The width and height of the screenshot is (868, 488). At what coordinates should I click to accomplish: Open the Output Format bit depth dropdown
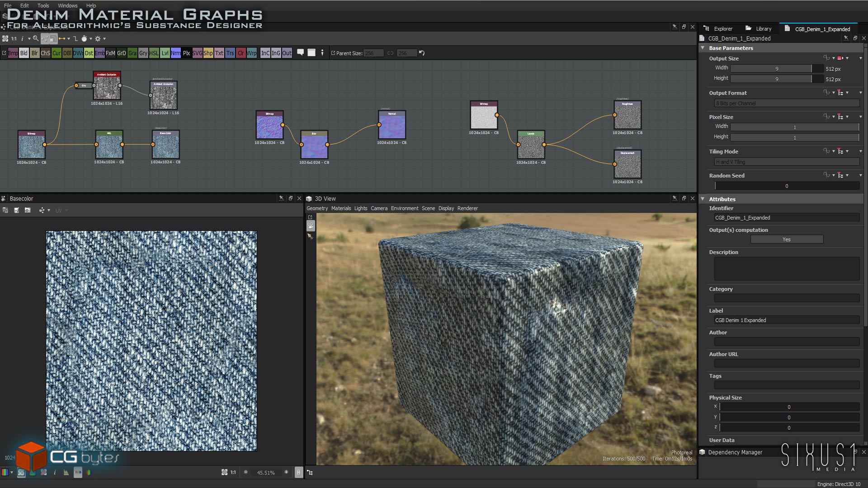pos(787,103)
